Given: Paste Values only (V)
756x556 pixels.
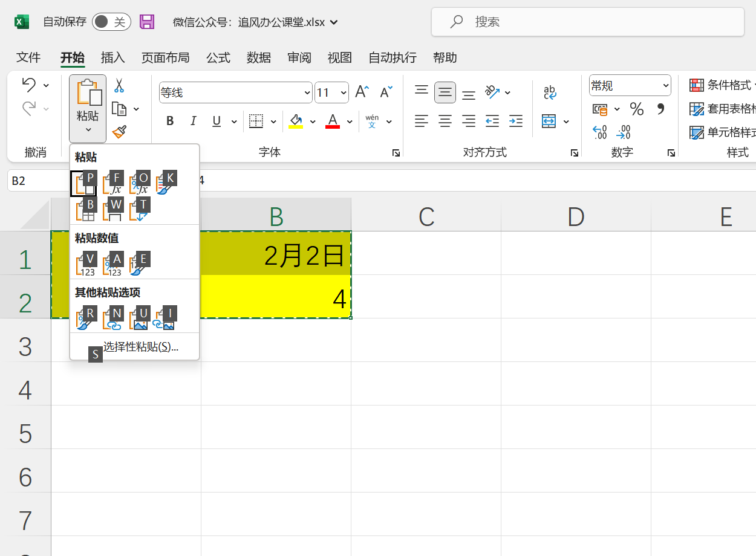Looking at the screenshot, I should tap(85, 264).
